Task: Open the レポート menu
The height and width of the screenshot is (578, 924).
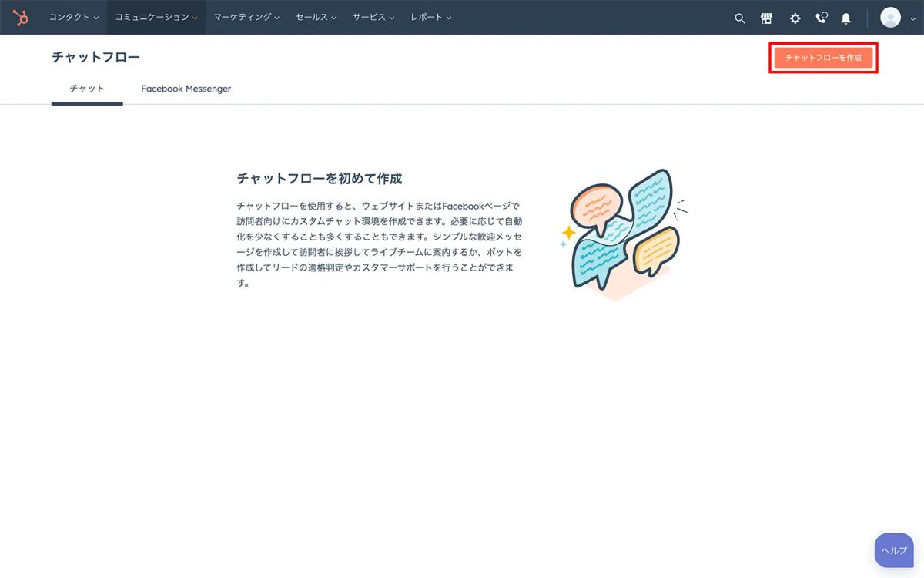Action: (x=431, y=17)
